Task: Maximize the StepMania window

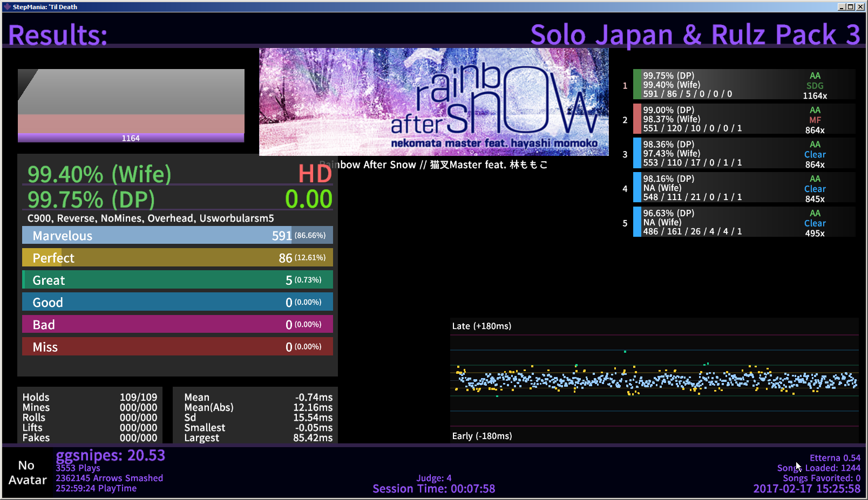Action: [x=850, y=6]
